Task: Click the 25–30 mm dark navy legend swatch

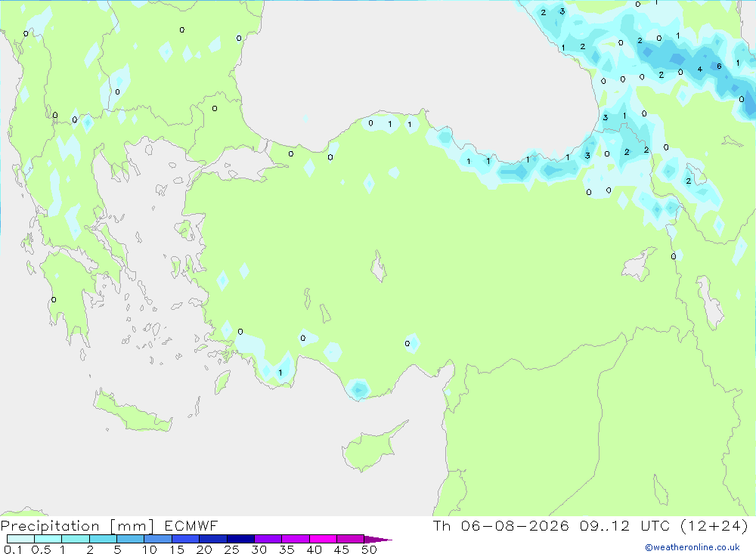Action: [240, 539]
